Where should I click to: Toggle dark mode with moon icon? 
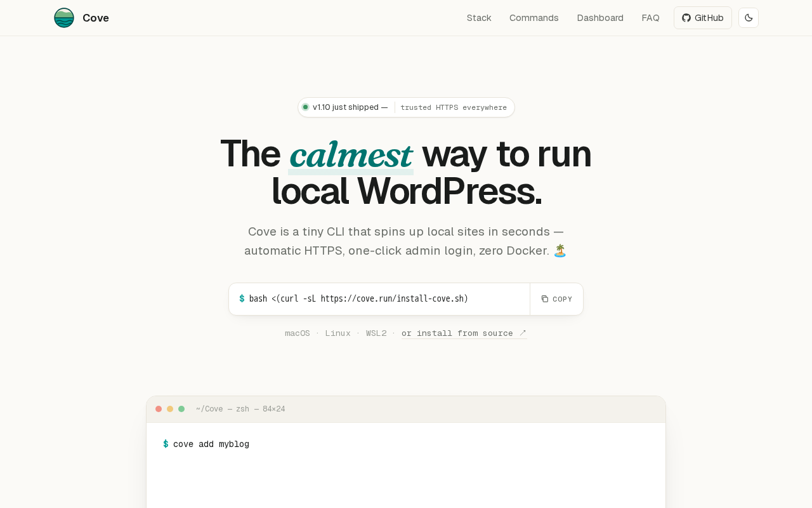coord(749,18)
